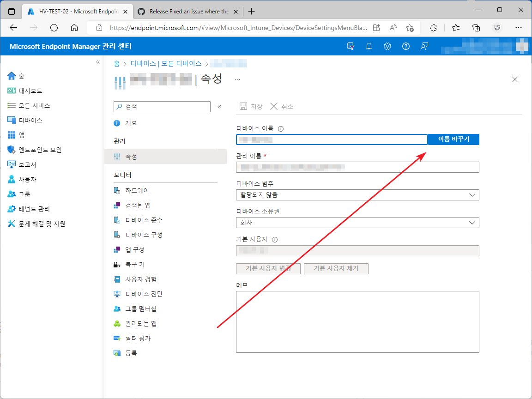Click the Cancel (취소) toolbar button
Image resolution: width=532 pixels, height=399 pixels.
tap(282, 107)
